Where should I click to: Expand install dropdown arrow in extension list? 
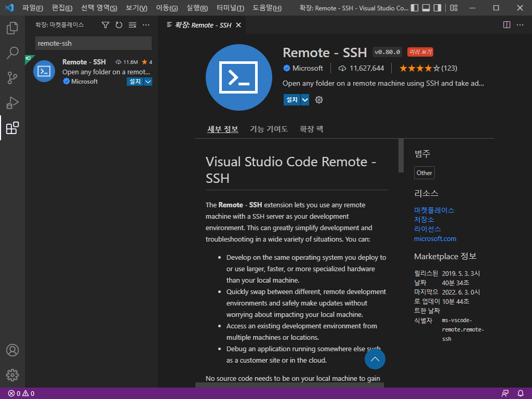click(x=148, y=82)
